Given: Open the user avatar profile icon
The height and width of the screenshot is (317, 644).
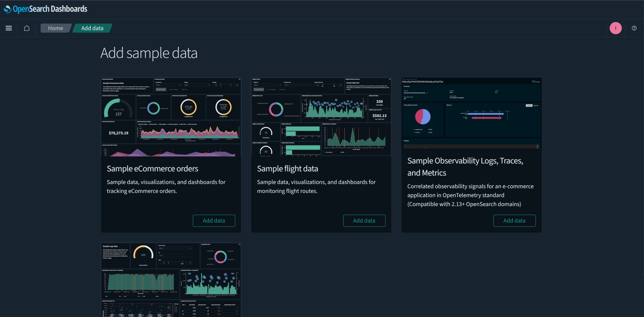Looking at the screenshot, I should [x=615, y=28].
